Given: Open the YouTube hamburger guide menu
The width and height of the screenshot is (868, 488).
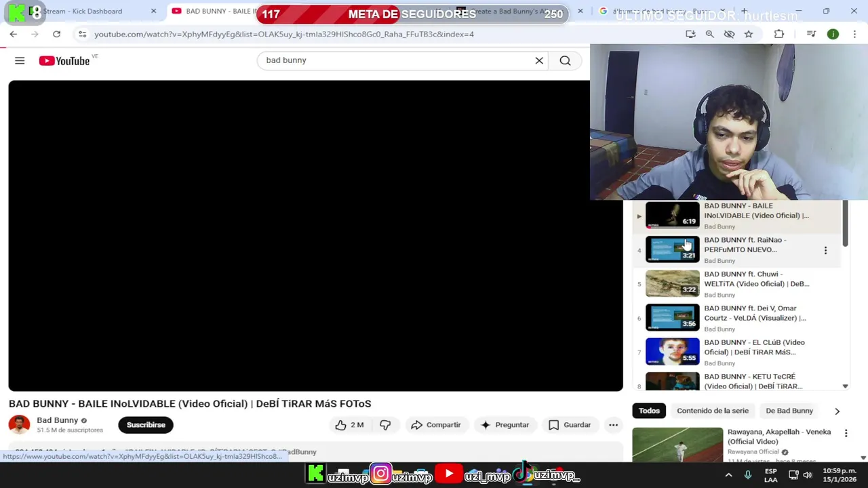Looking at the screenshot, I should point(20,61).
